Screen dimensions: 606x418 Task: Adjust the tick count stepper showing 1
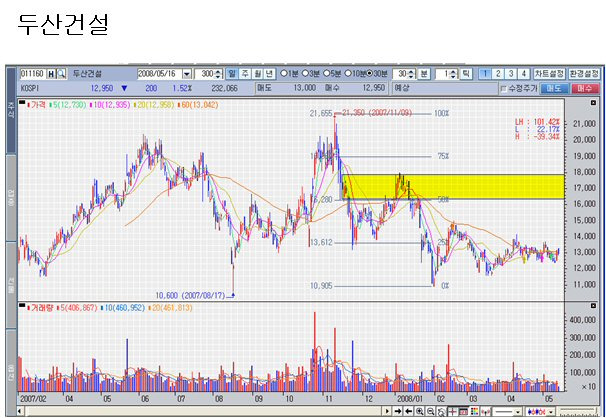pos(454,73)
